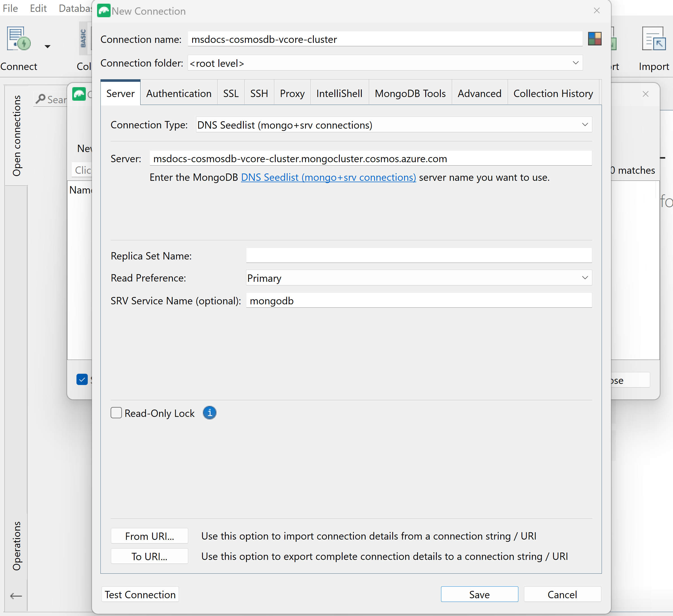Switch to the Authentication tab
This screenshot has height=616, width=673.
point(179,93)
